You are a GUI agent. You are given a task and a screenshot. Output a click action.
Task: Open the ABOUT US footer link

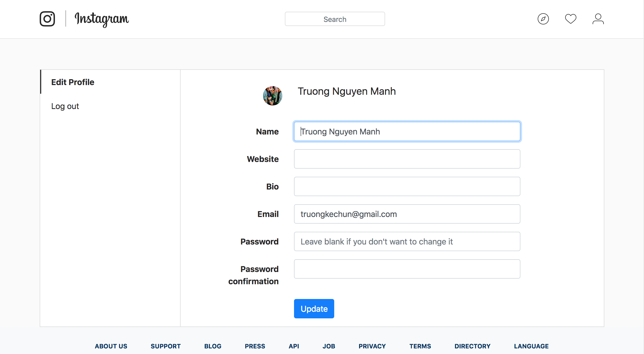tap(111, 346)
